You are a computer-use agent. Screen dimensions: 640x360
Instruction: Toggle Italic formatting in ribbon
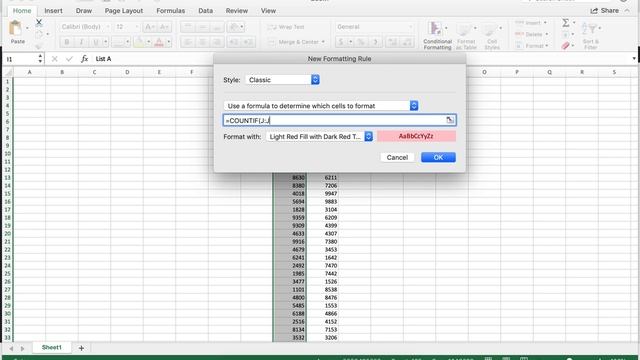81,42
